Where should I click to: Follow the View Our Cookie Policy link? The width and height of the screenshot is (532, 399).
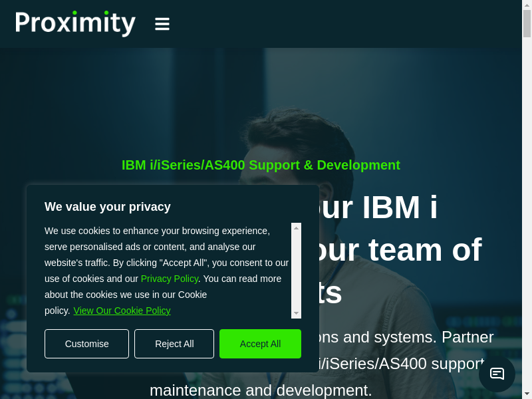coord(122,311)
